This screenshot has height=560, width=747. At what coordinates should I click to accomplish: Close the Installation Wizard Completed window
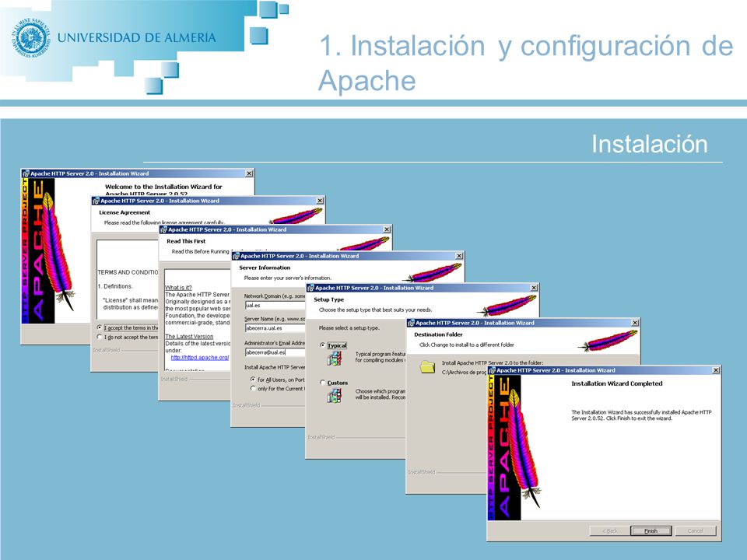tap(716, 370)
